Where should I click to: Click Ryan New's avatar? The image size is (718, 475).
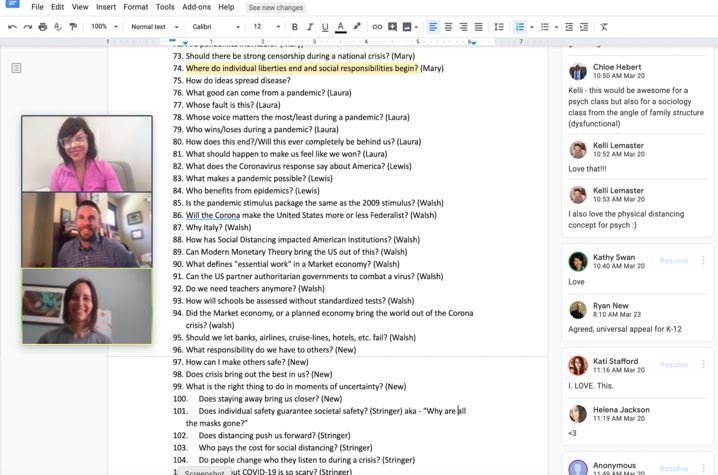point(578,310)
